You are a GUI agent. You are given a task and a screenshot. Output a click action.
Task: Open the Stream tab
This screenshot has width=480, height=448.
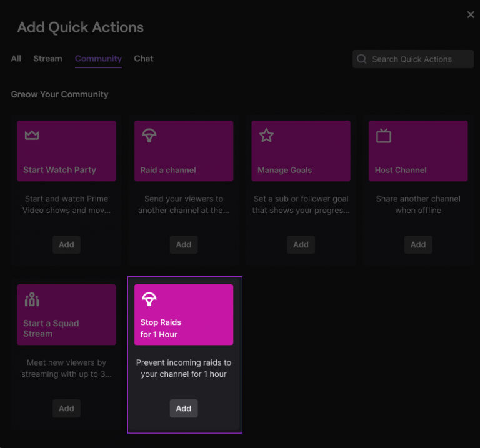click(47, 59)
